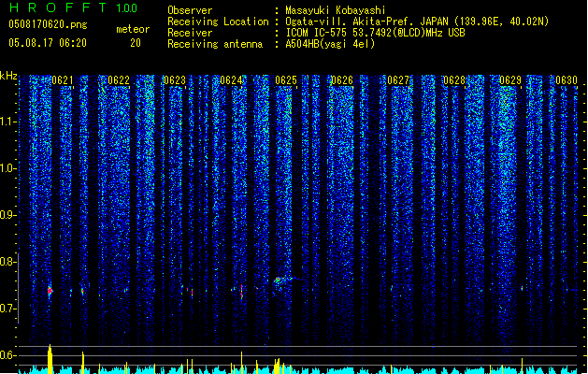
Task: Click observer name Masayuki Kobayashi
Action: [x=336, y=10]
